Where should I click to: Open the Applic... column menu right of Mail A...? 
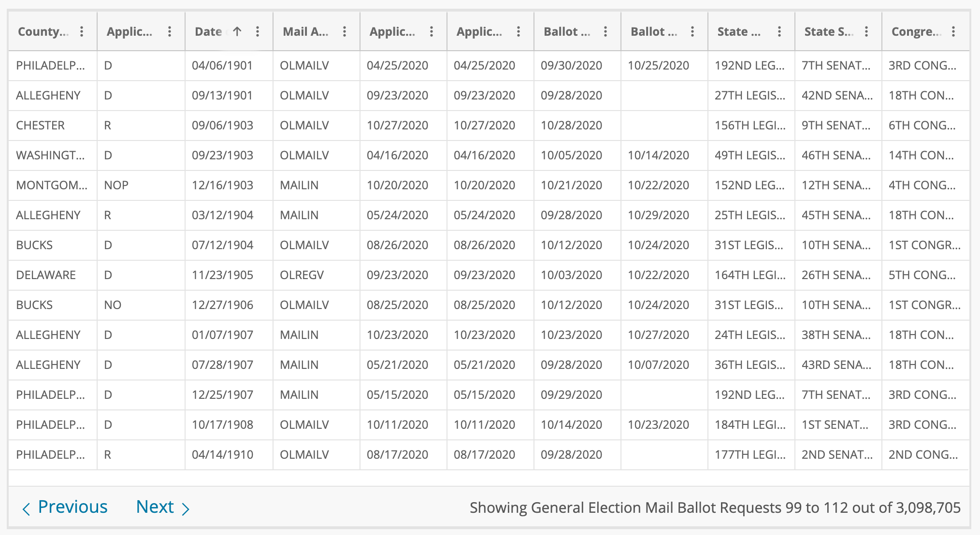pos(432,32)
